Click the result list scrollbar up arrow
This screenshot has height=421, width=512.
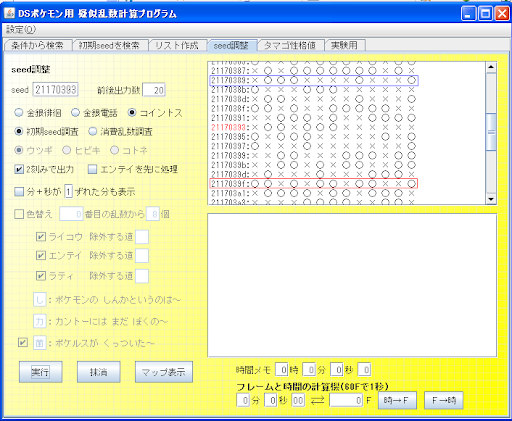(491, 67)
